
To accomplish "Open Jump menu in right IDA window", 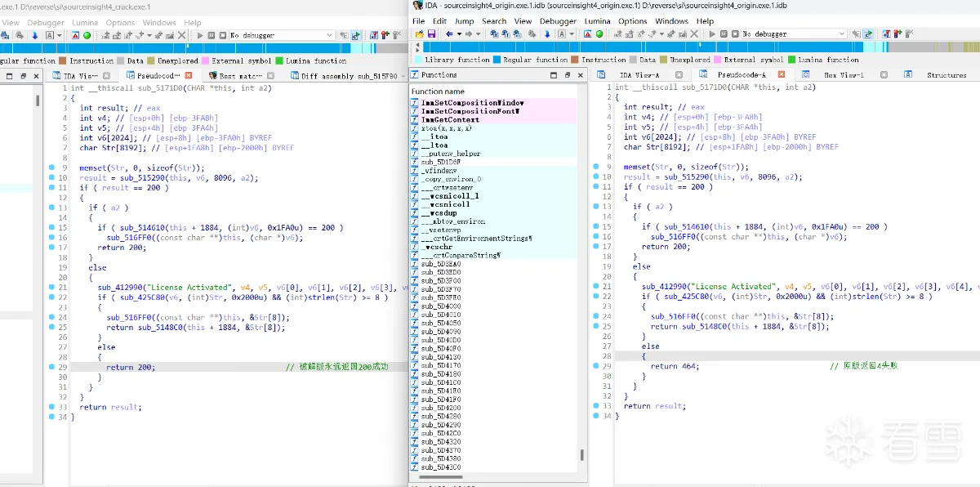I will point(464,21).
